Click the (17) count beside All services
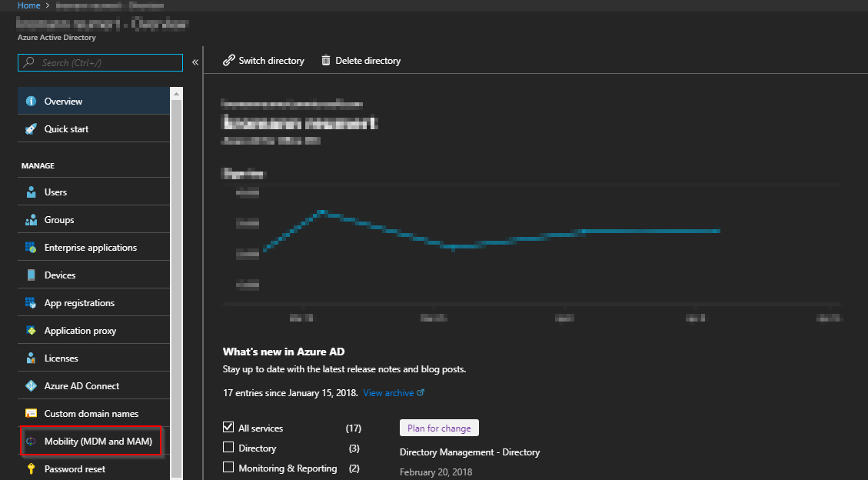Screen dimensions: 868x480 [x=353, y=428]
